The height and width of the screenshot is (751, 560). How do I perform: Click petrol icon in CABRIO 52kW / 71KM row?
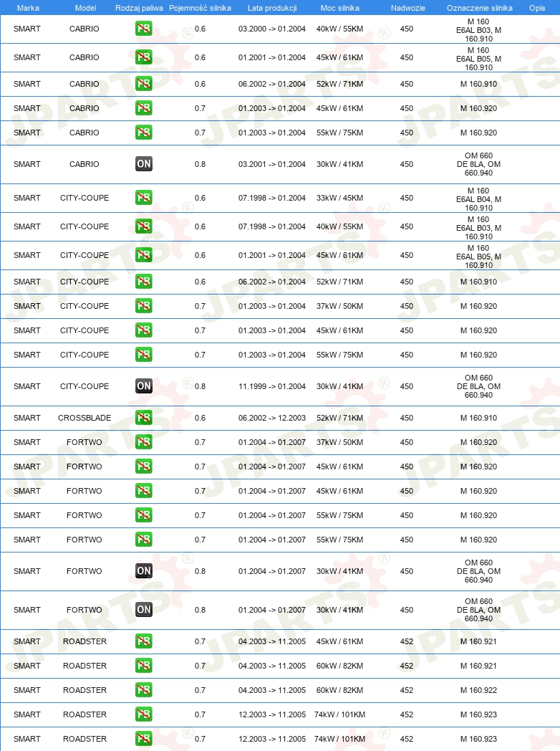[x=144, y=84]
